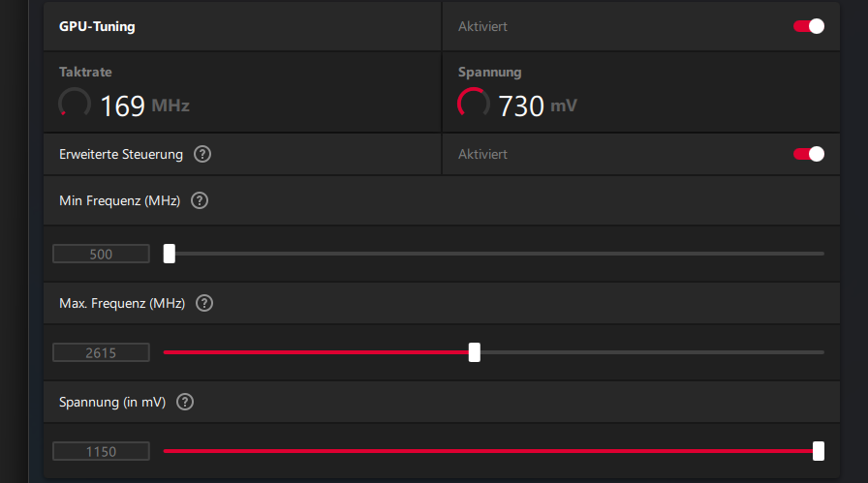This screenshot has height=483, width=868.
Task: Click the 730 mV voltage reading
Action: [537, 106]
